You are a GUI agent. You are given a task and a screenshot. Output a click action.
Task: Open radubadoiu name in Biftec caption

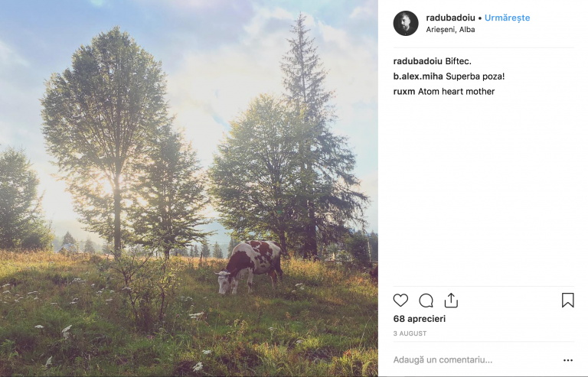[x=418, y=61]
